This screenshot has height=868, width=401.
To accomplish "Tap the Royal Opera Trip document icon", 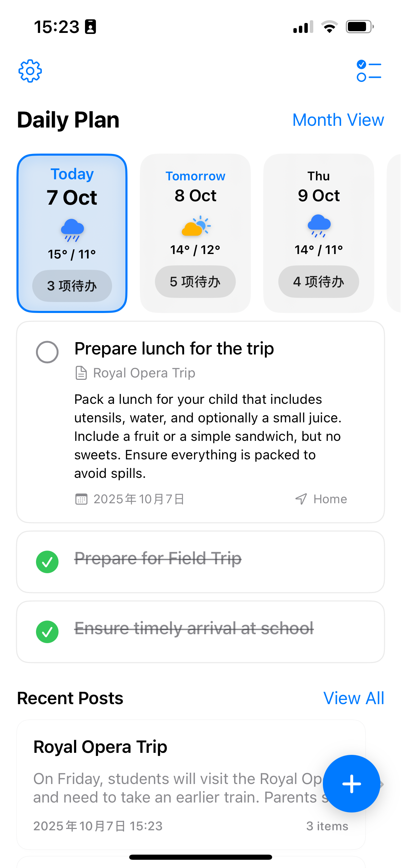I will [x=81, y=373].
